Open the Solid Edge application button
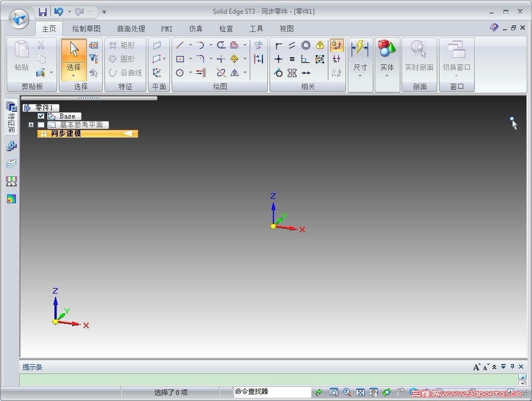The image size is (532, 401). pos(19,18)
